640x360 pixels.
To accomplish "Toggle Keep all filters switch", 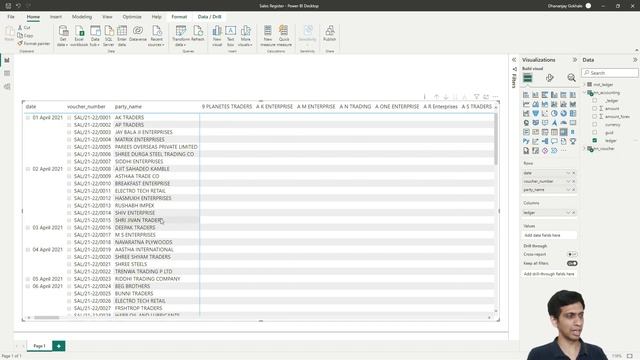I will pyautogui.click(x=572, y=264).
